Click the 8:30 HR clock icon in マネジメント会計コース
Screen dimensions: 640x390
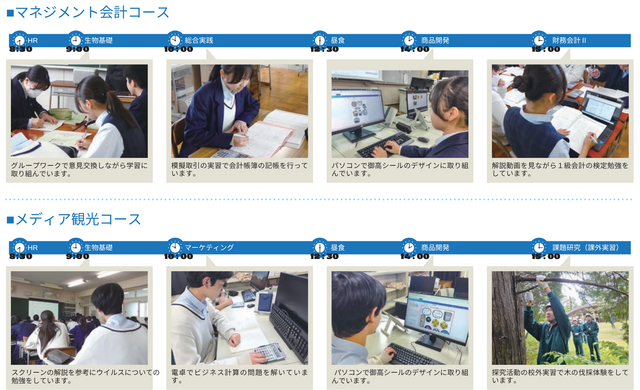tap(20, 40)
